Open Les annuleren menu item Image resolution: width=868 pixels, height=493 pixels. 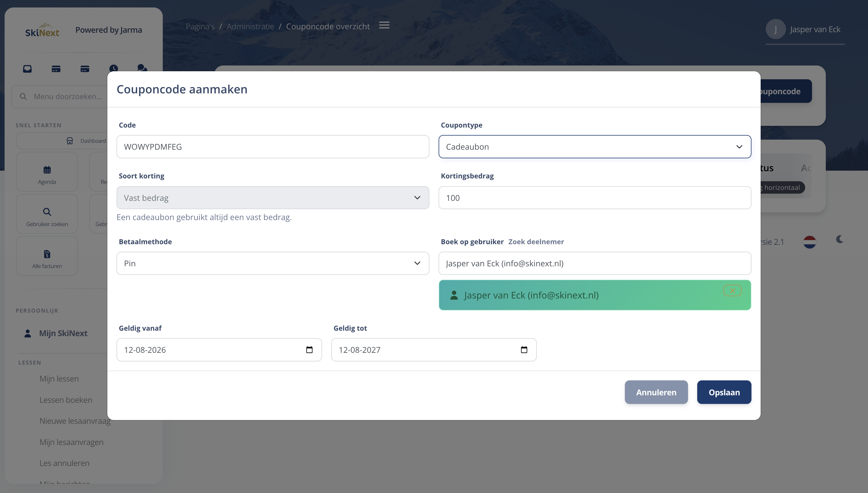point(64,463)
